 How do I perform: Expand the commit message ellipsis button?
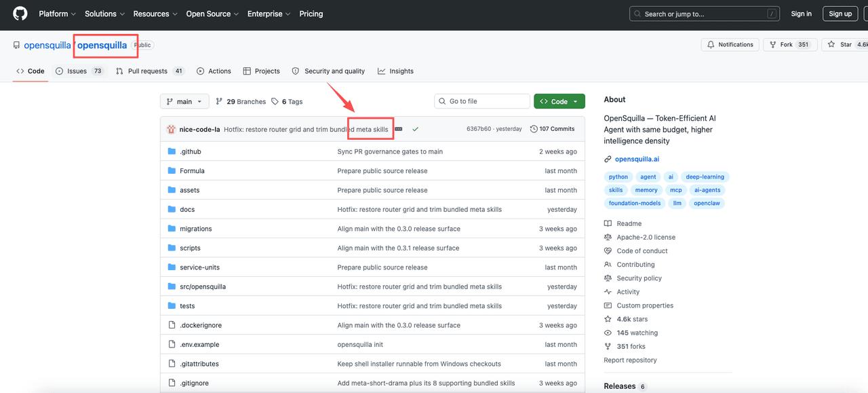(399, 129)
